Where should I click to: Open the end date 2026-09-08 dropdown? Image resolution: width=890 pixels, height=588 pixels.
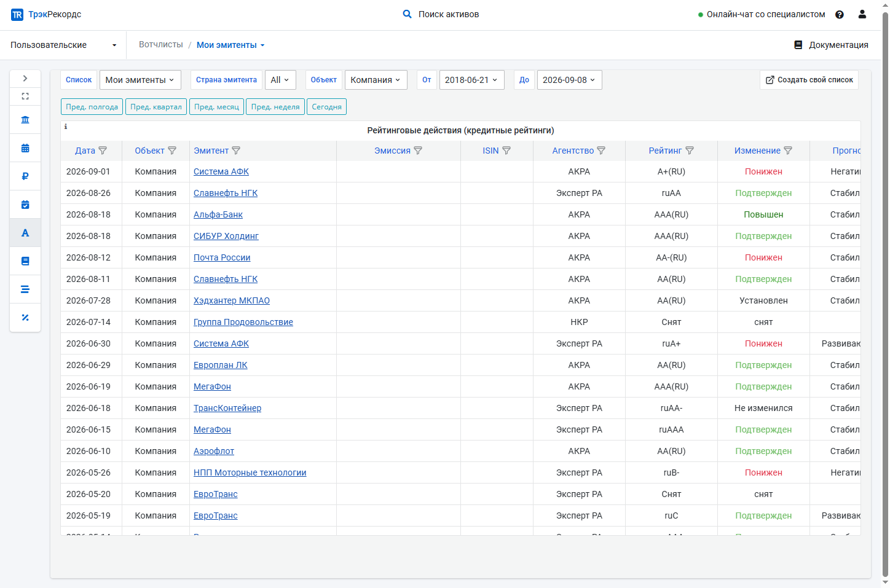point(570,80)
